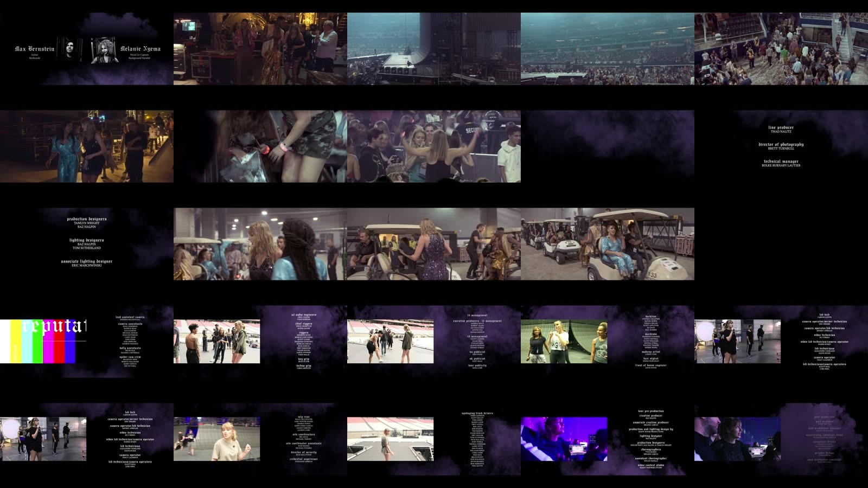Open the Max Bernstein and Melanie Nyema credit frame
This screenshot has height=488, width=868.
coord(87,49)
